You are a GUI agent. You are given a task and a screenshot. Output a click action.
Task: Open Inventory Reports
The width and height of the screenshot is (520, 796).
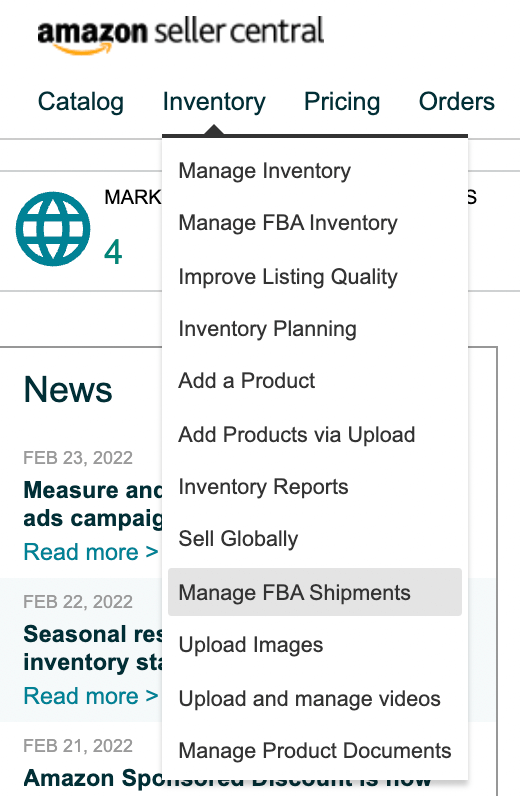coord(315,487)
